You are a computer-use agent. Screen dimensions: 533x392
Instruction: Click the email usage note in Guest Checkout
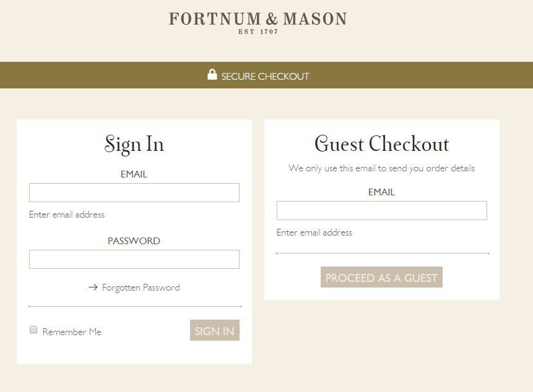click(x=381, y=168)
